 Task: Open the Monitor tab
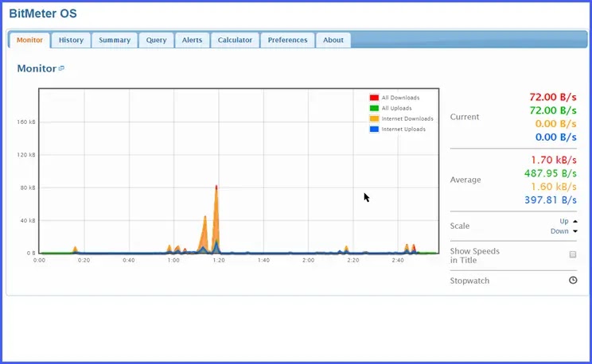(29, 40)
